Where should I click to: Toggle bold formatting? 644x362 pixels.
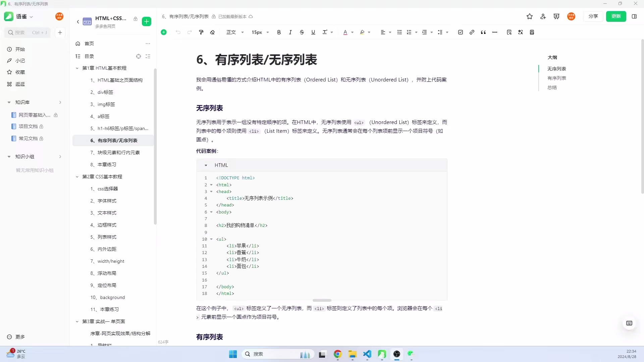tap(279, 32)
